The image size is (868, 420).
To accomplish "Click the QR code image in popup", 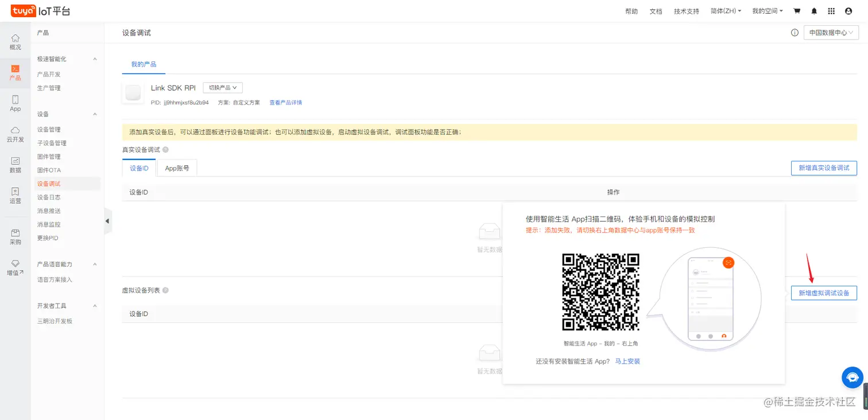I will (x=600, y=292).
